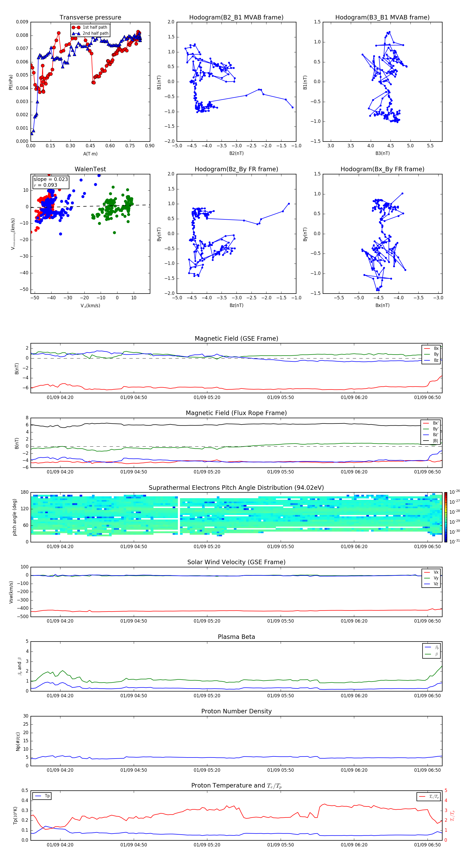Image resolution: width=473 pixels, height=868 pixels.
Task: Click the "A(T·m)" x-axis label
Action: click(90, 154)
